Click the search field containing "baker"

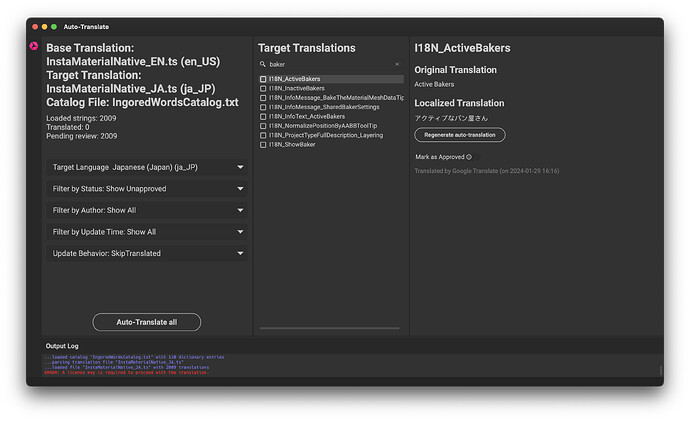pos(328,64)
